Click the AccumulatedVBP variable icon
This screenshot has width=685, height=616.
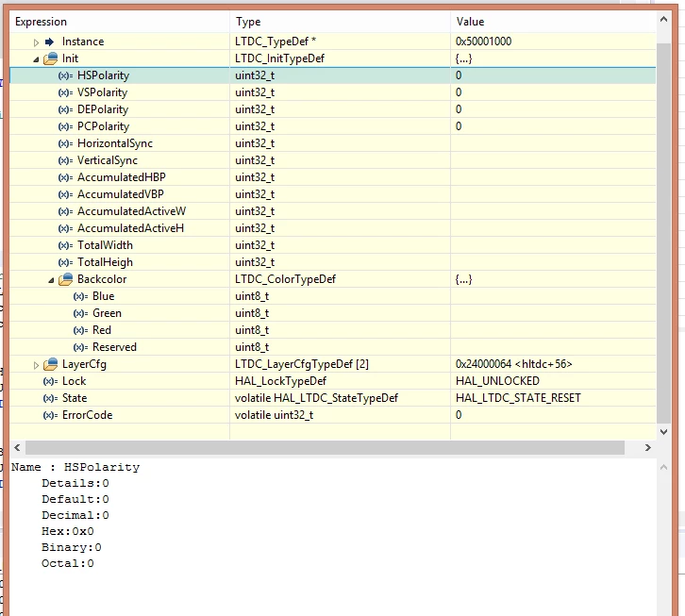(65, 195)
